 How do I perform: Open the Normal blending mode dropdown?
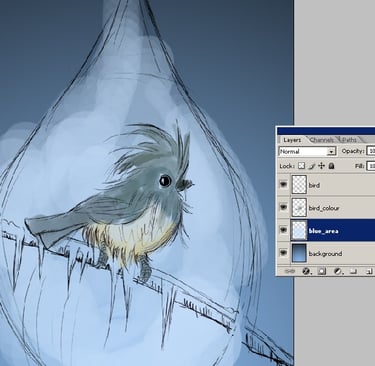(x=307, y=151)
